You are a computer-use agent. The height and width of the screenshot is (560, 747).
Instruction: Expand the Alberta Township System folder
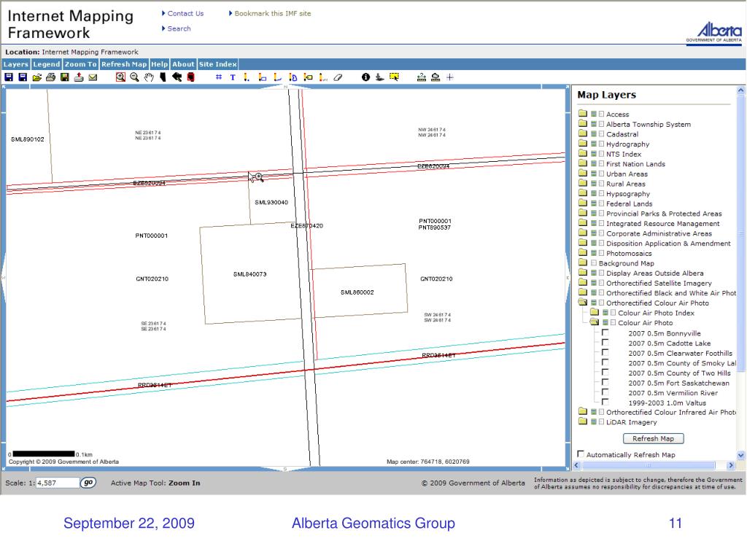583,124
